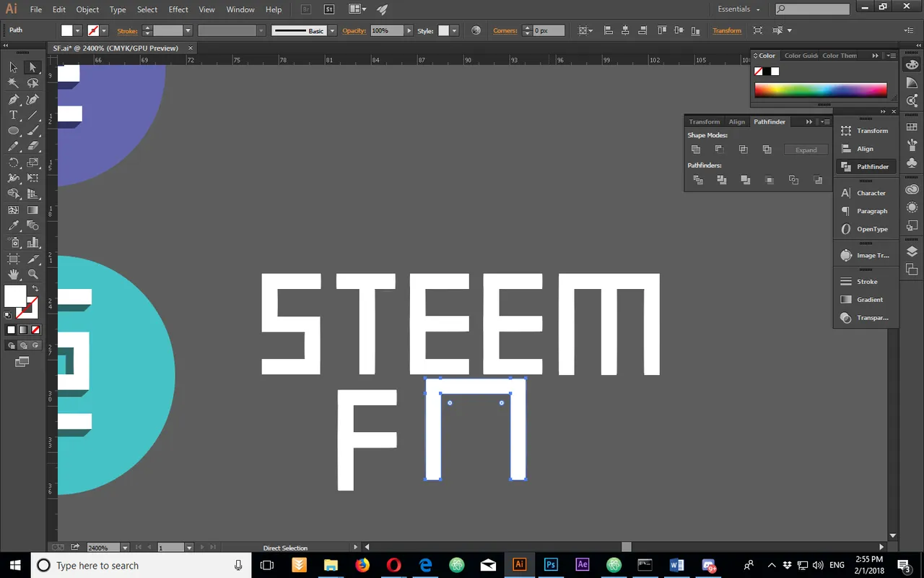
Task: Swap fill and stroke arrows
Action: coord(35,288)
